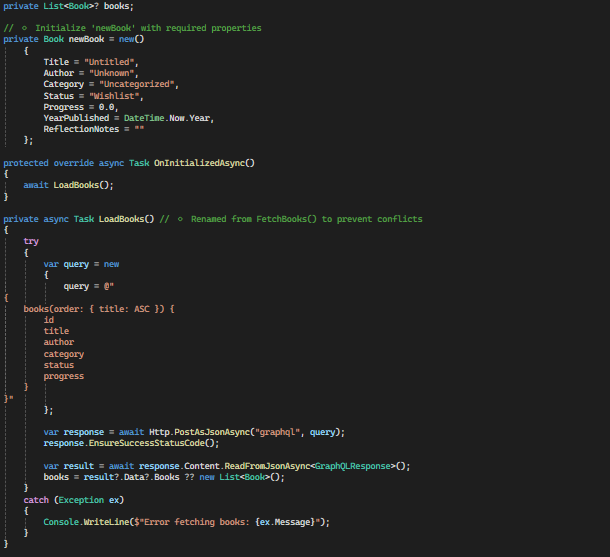Click the 'LoadBooks()' method declaration name
Viewport: 610px width, 557px height.
point(126,219)
